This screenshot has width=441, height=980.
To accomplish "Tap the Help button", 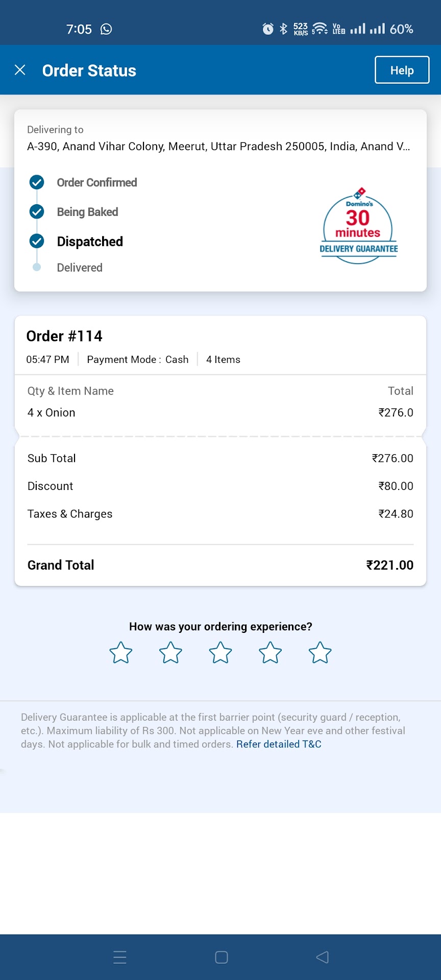I will 402,70.
